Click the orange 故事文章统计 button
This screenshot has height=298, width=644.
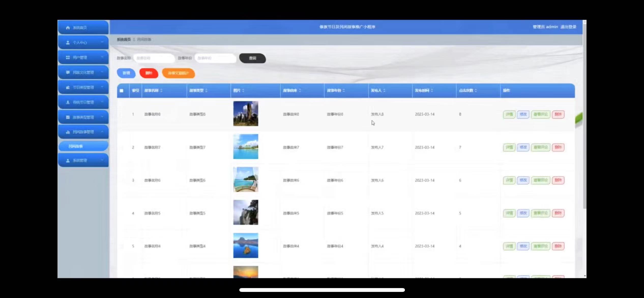179,73
